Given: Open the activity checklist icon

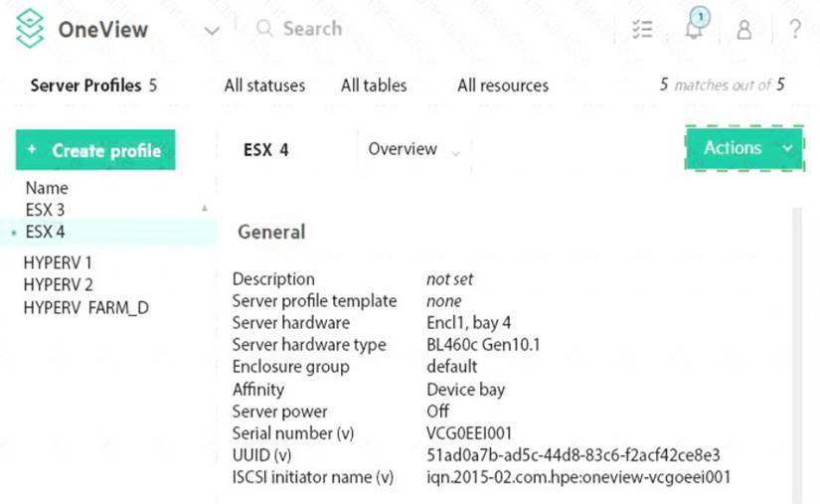Looking at the screenshot, I should pyautogui.click(x=642, y=30).
